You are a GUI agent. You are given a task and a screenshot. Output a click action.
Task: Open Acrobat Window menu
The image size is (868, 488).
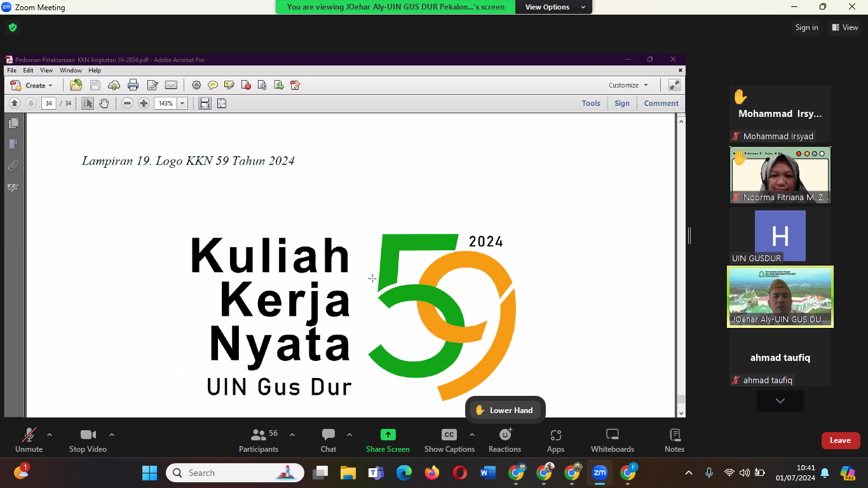(71, 71)
